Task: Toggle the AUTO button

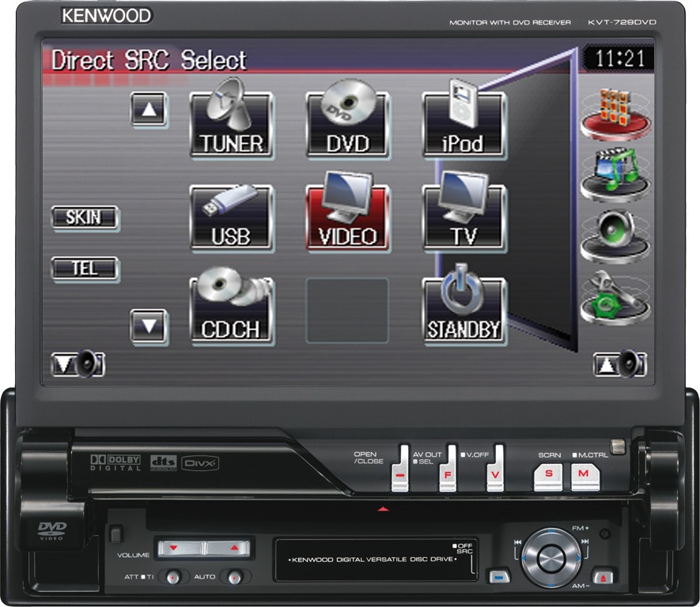Action: pyautogui.click(x=234, y=578)
